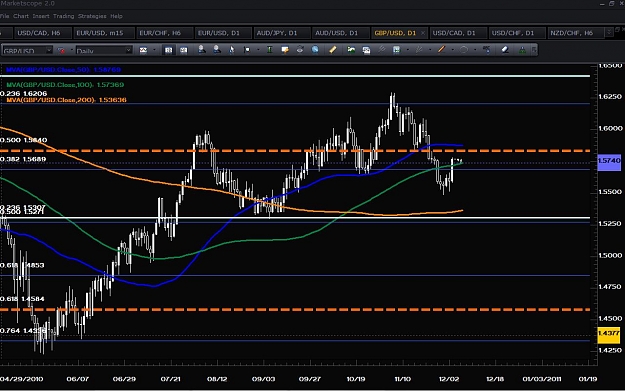This screenshot has height=391, width=625.
Task: Switch to the USD/CAD, D1 tab
Action: click(x=458, y=33)
